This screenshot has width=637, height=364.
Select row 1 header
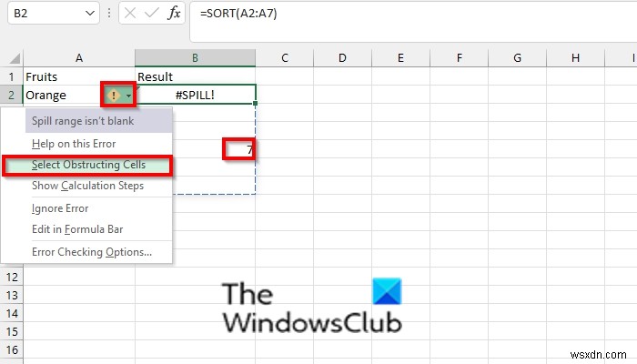[11, 76]
